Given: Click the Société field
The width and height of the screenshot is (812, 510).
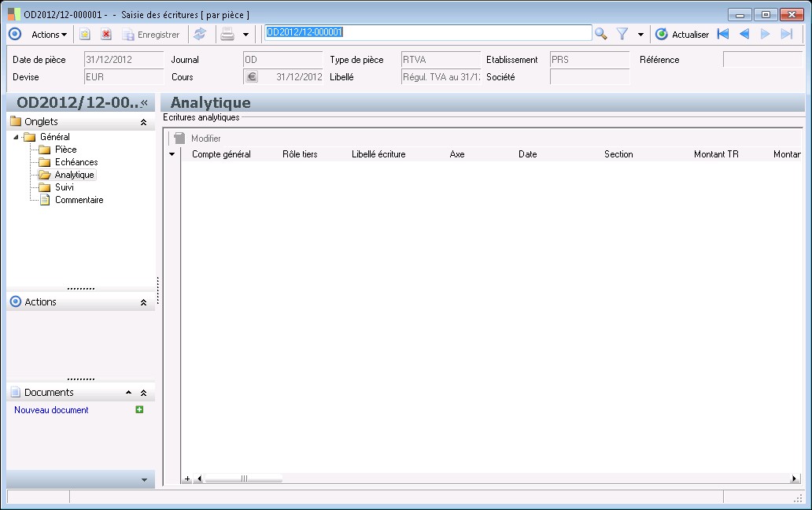Looking at the screenshot, I should 590,77.
